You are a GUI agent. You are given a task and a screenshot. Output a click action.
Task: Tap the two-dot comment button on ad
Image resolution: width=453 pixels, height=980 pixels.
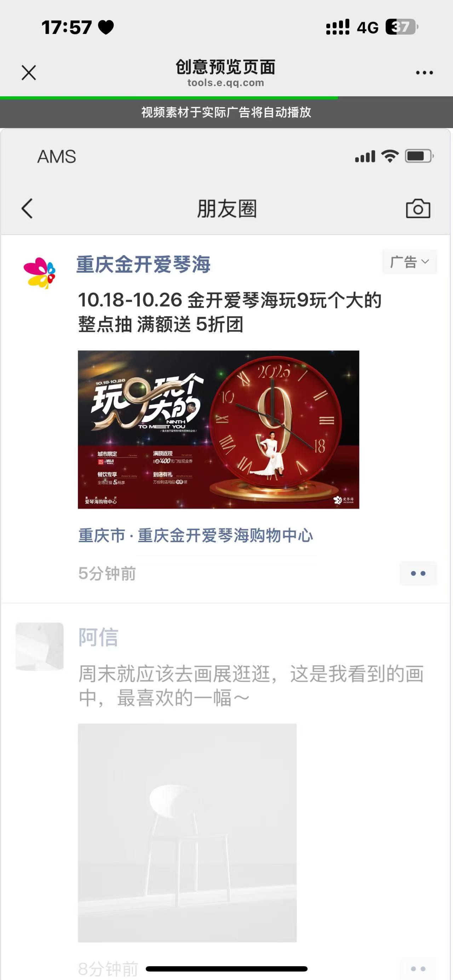click(418, 573)
